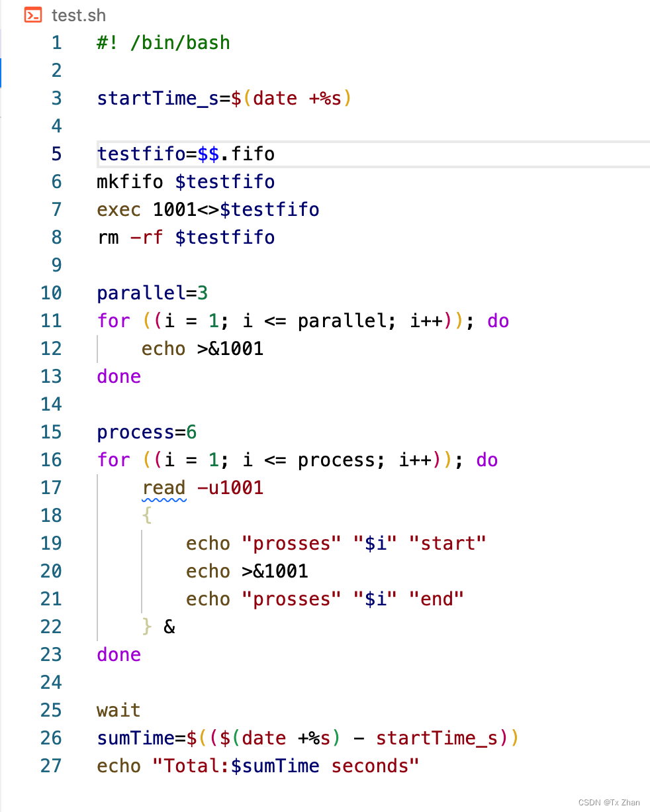650x812 pixels.
Task: Click line number 10 in the gutter
Action: [x=51, y=293]
